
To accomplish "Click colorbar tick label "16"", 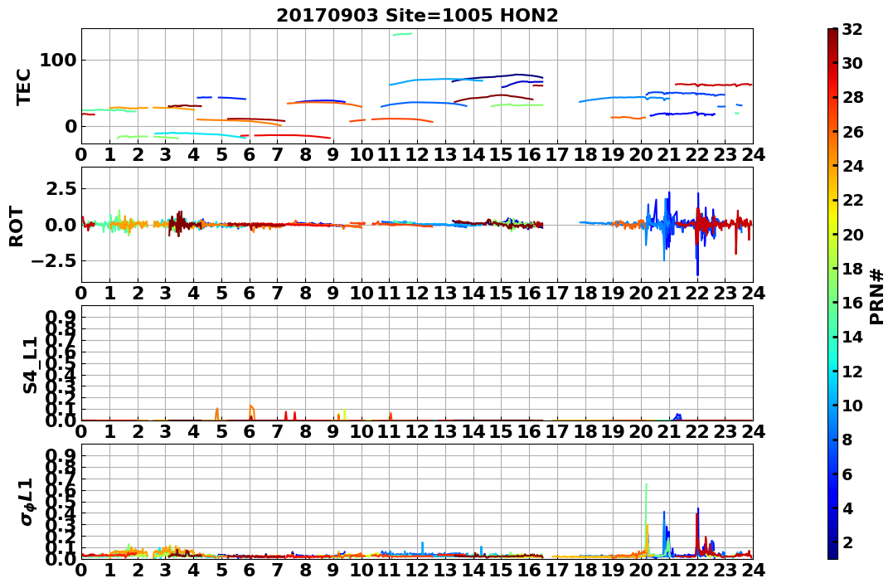I will 852,303.
